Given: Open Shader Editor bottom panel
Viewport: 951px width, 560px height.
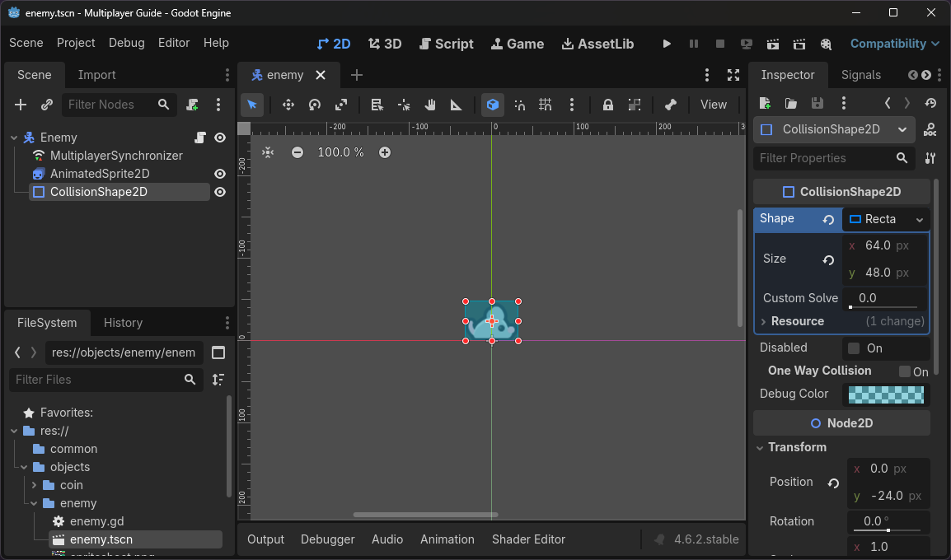Looking at the screenshot, I should tap(528, 539).
